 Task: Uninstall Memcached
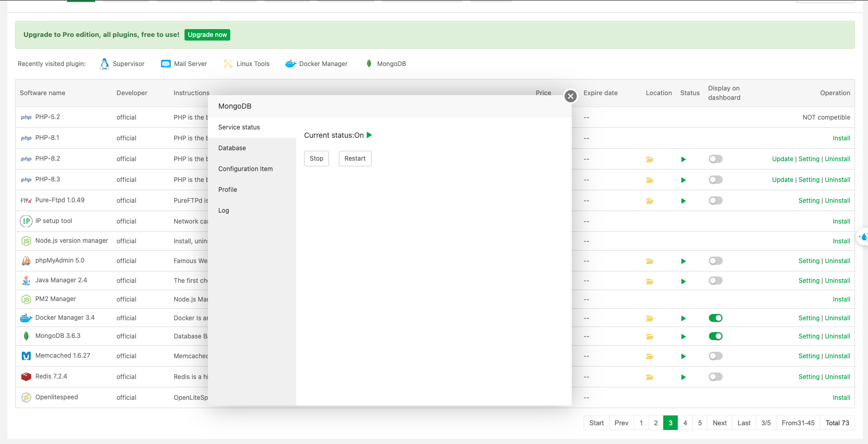point(837,356)
